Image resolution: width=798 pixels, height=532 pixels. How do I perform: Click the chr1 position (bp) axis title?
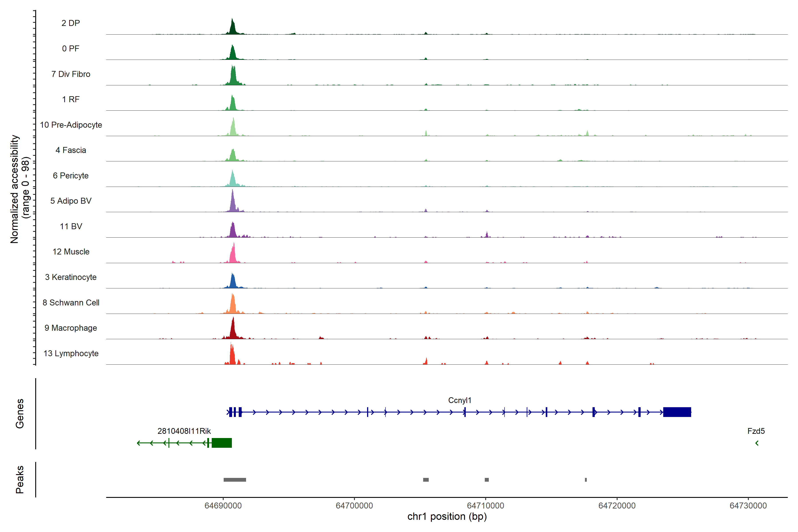447,517
